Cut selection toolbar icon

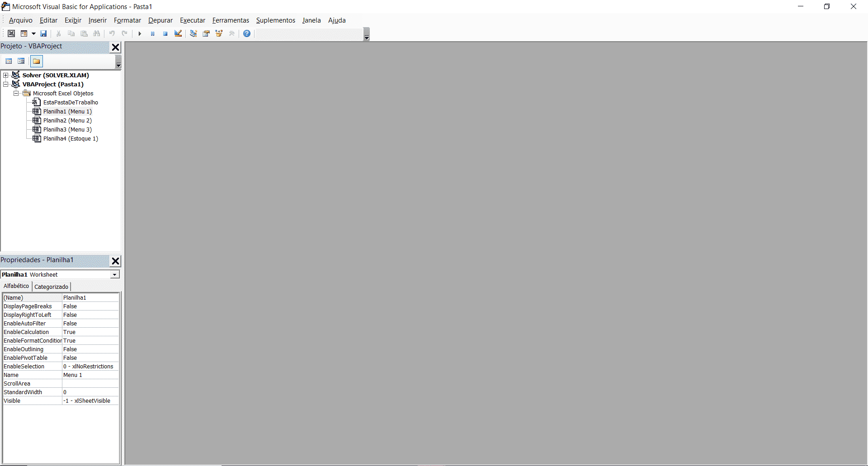58,33
